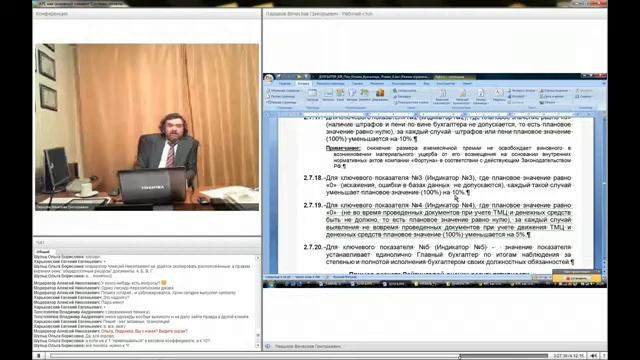Open Верхний колонтитул (Header) menu
This screenshot has width=640, height=360.
pos(442,97)
